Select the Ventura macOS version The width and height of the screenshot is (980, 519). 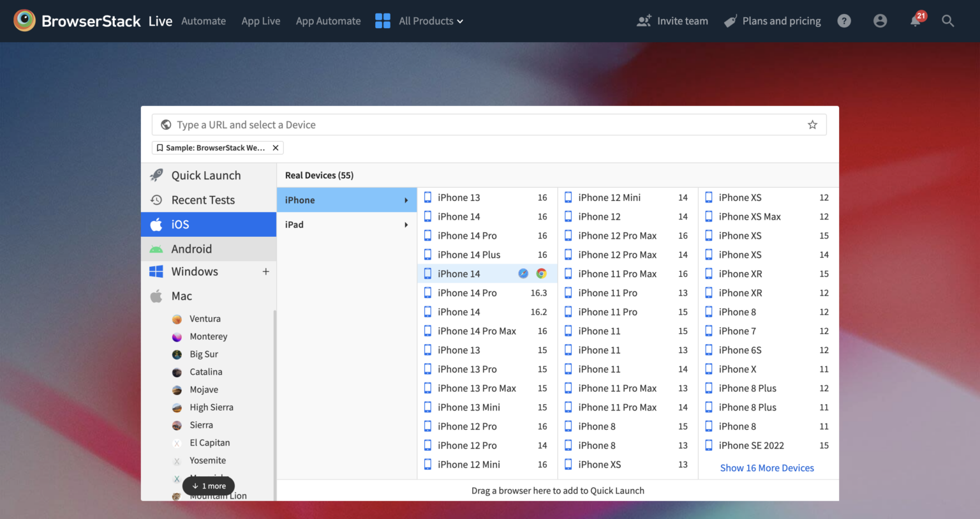pyautogui.click(x=205, y=318)
